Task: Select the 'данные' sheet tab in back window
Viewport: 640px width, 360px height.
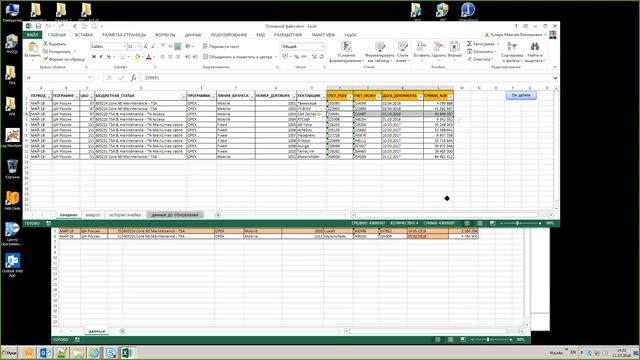Action: 97,331
